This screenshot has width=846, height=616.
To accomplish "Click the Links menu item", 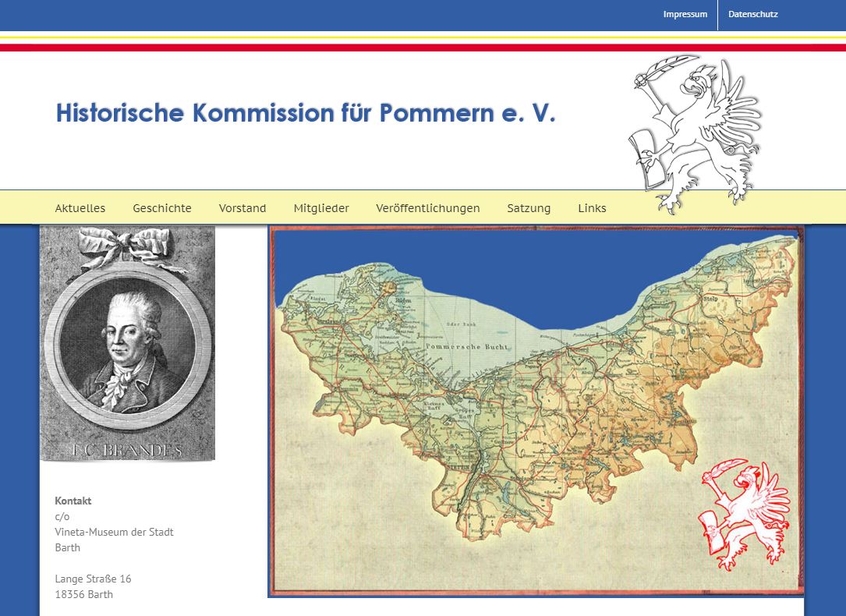I will [592, 208].
